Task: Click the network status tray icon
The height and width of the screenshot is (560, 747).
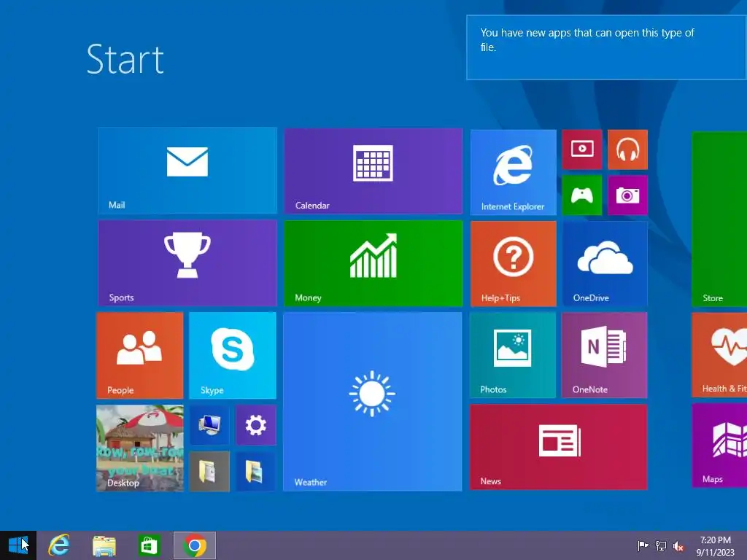Action: [661, 545]
